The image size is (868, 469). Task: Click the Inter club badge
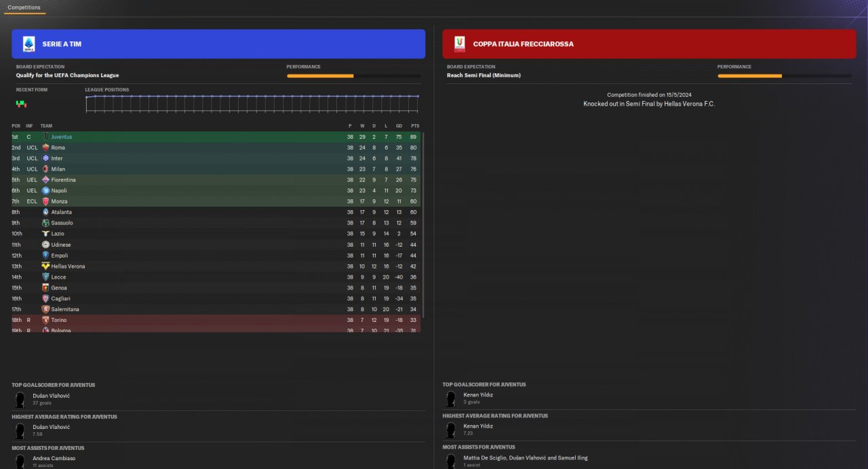point(45,158)
